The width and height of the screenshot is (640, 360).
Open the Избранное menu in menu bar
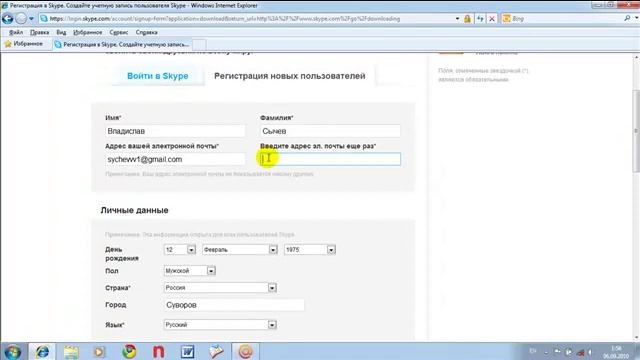[87, 32]
